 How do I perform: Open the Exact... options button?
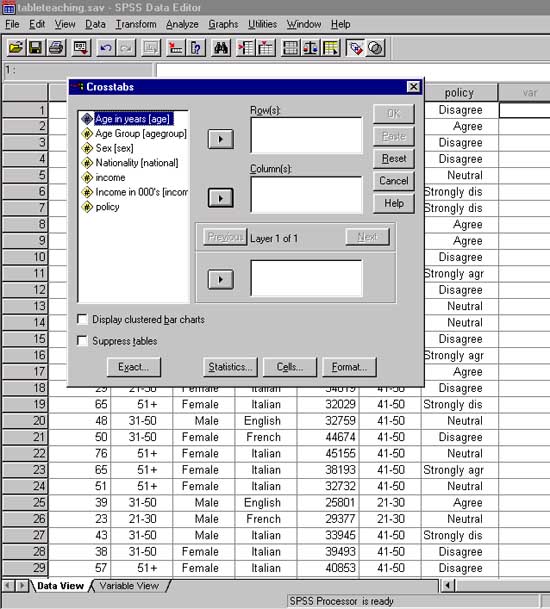pyautogui.click(x=134, y=367)
